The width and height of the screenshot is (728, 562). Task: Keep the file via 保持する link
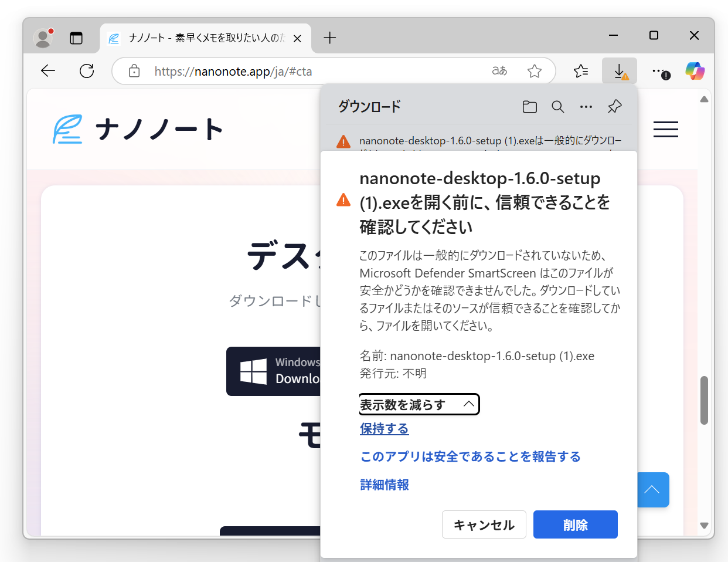384,429
